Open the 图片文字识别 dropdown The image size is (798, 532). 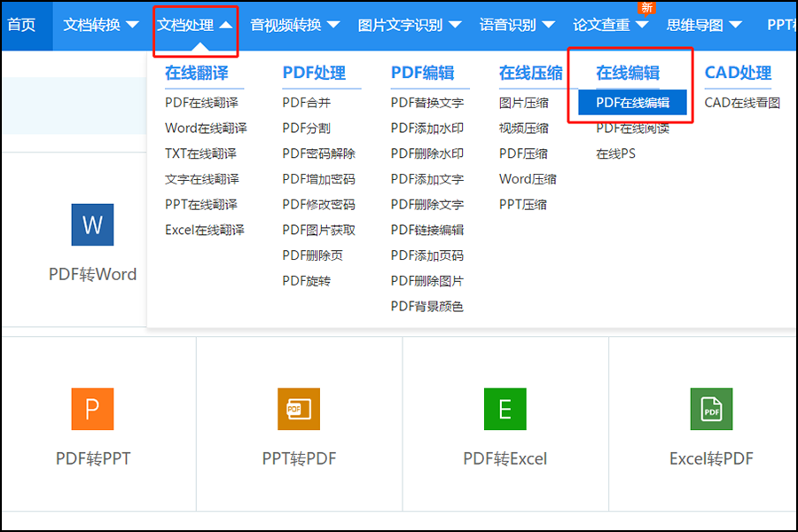pyautogui.click(x=410, y=25)
